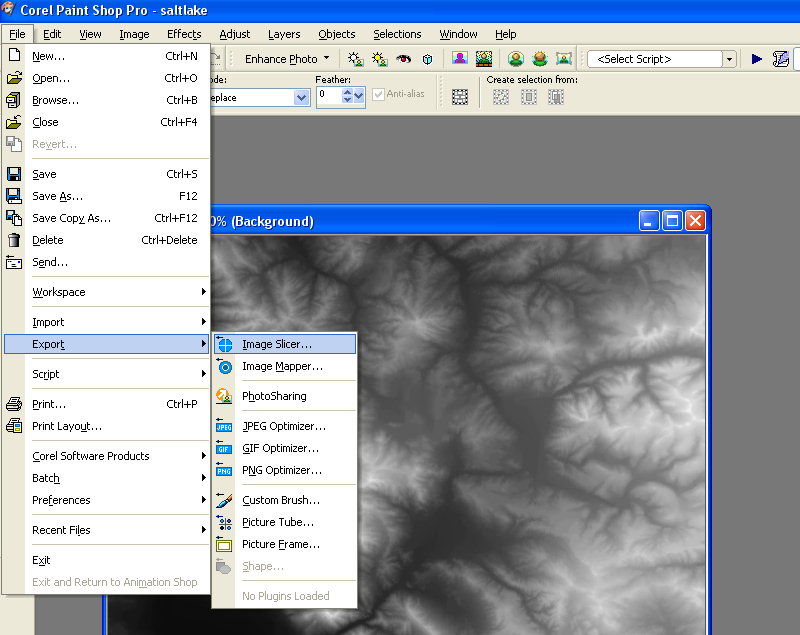Screen dimensions: 800x635
Task: Open the Edit menu
Action: pyautogui.click(x=52, y=34)
